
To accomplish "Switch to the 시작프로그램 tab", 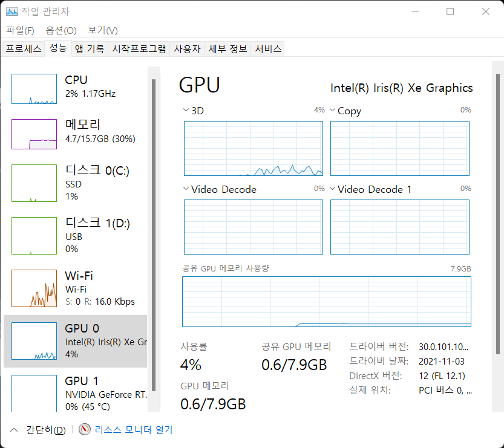I will pyautogui.click(x=139, y=49).
